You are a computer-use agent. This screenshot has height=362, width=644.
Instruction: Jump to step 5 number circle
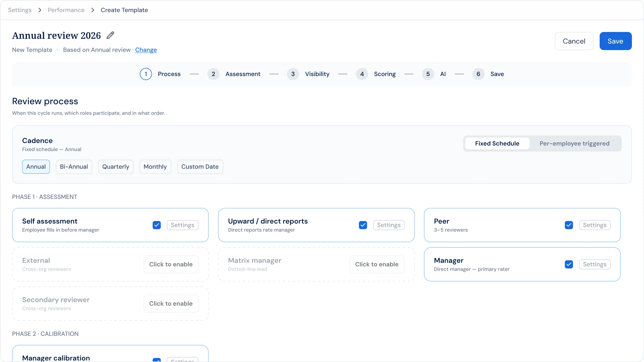tap(428, 74)
